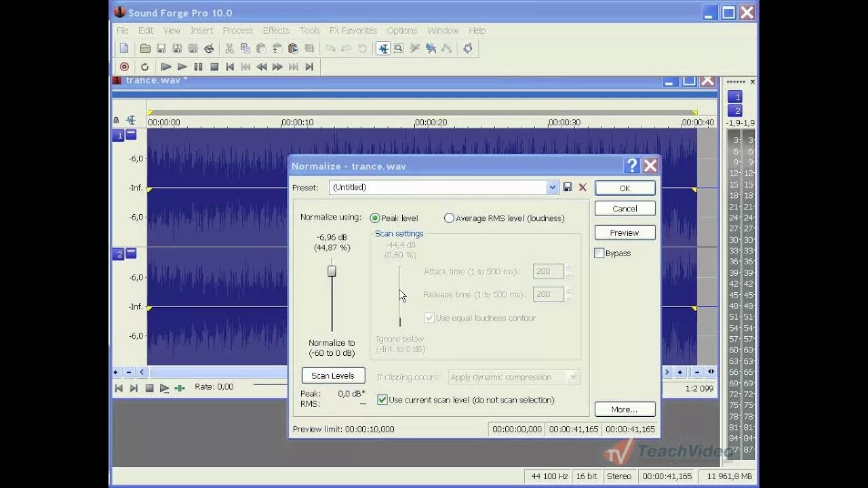This screenshot has height=488, width=868.
Task: Click the More... button
Action: pyautogui.click(x=625, y=409)
